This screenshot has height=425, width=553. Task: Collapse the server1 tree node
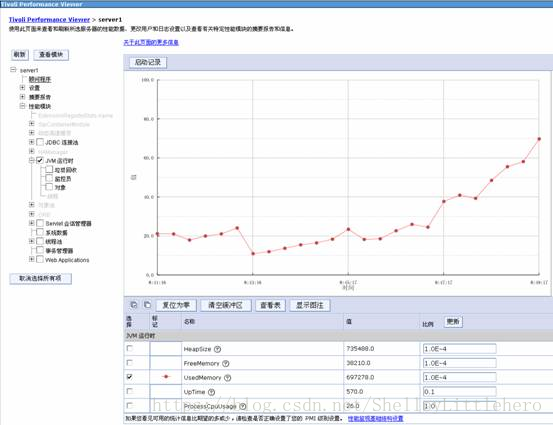point(13,69)
